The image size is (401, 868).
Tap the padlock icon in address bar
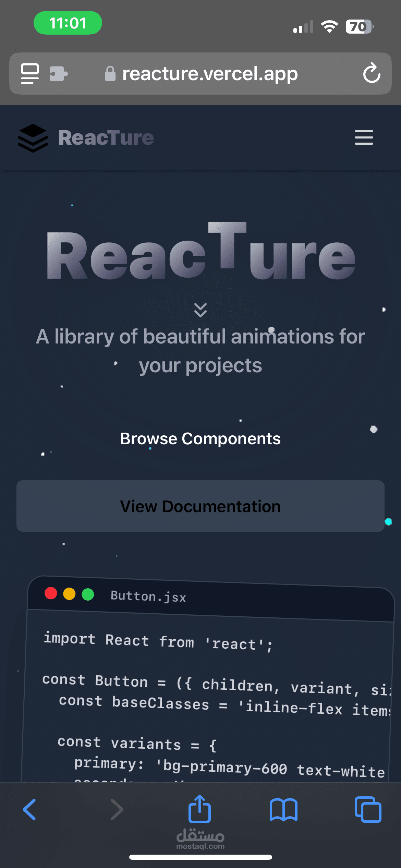click(110, 74)
